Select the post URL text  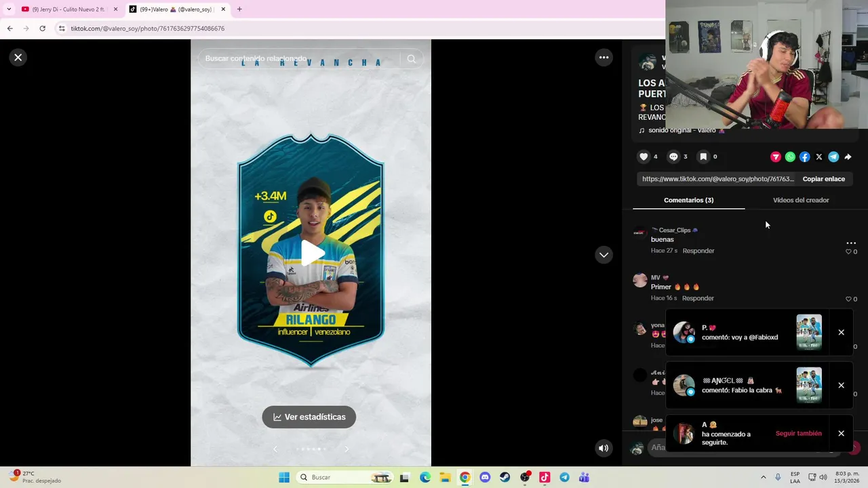click(x=717, y=179)
